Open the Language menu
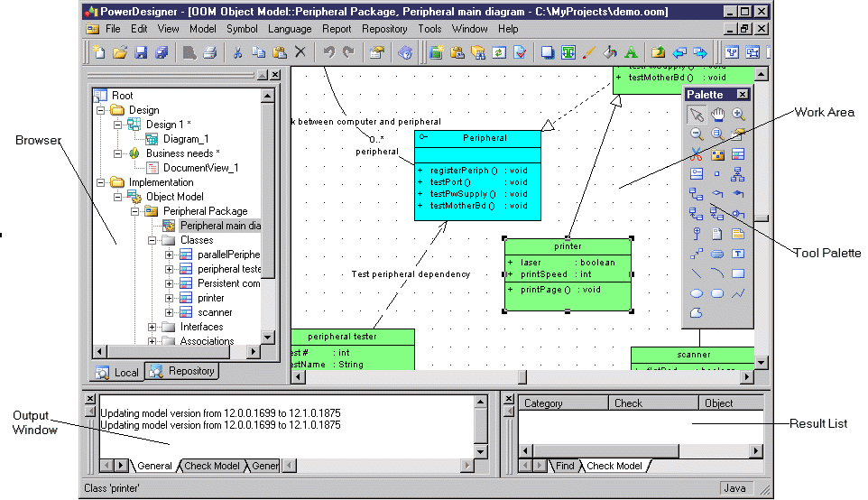 tap(290, 29)
